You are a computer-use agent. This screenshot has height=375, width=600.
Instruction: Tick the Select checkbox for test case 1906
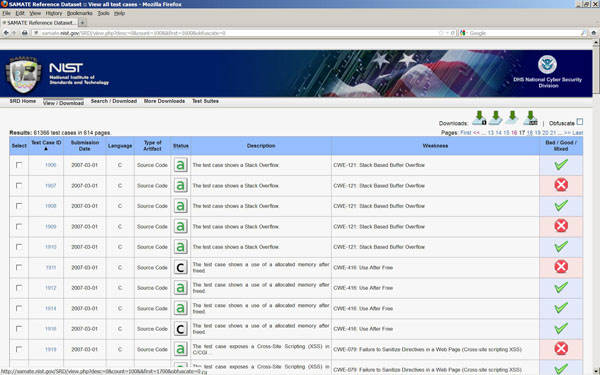[x=19, y=165]
